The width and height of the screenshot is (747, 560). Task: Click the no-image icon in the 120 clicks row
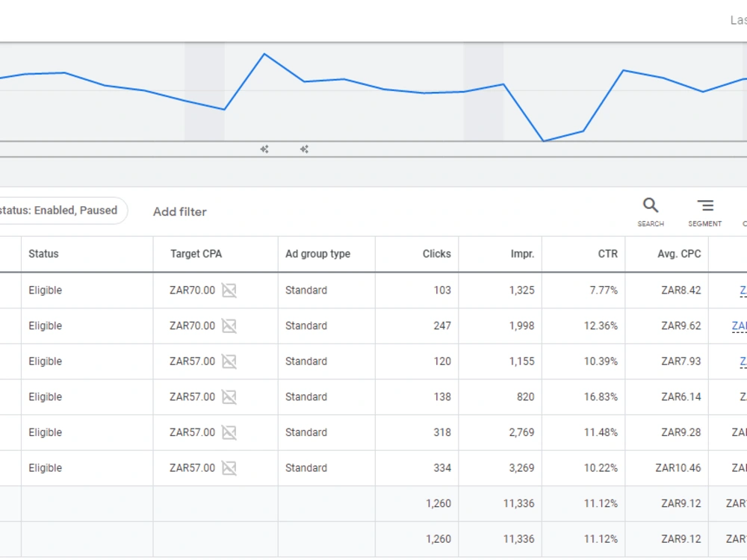pos(229,361)
